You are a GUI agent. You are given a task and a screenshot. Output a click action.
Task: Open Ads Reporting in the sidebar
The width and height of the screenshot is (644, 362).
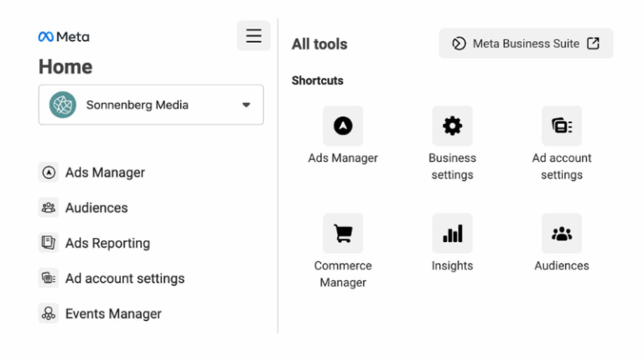(x=107, y=243)
